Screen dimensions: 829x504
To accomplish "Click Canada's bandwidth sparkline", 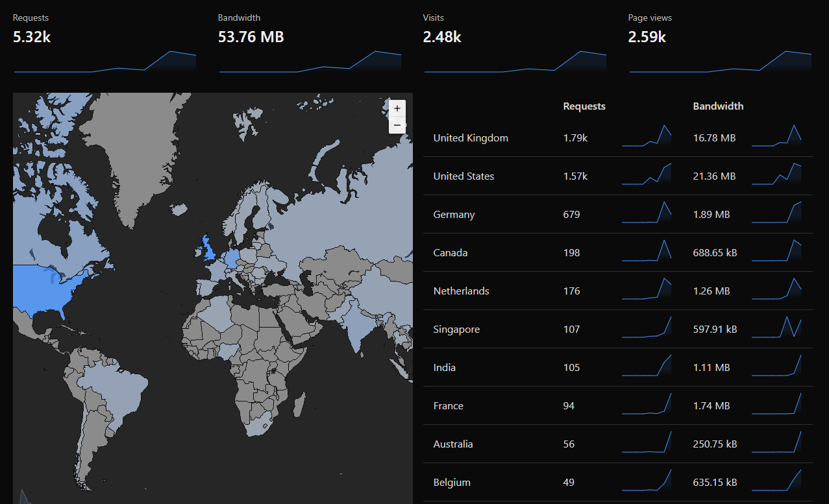I will point(776,250).
